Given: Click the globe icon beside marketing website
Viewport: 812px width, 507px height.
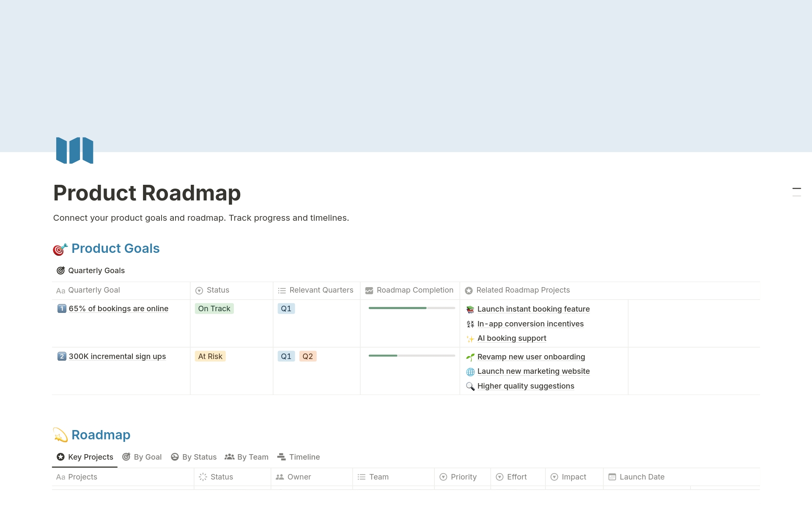Looking at the screenshot, I should pos(470,372).
